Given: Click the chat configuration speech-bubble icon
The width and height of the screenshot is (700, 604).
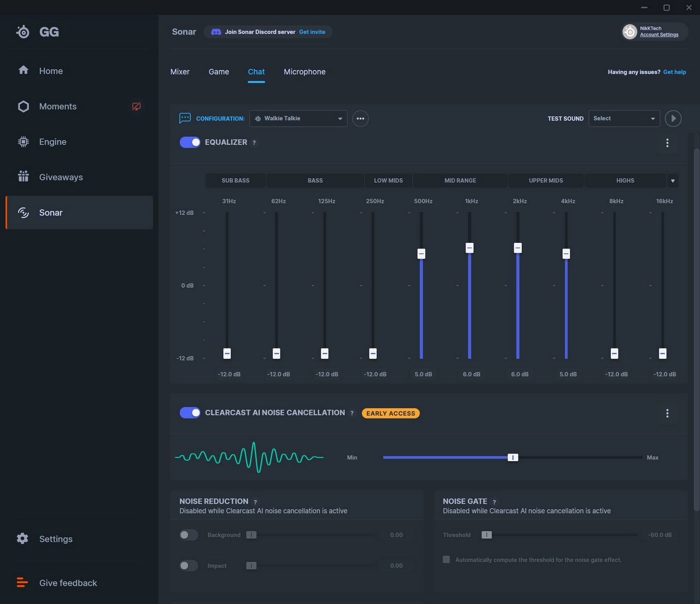Looking at the screenshot, I should 185,118.
